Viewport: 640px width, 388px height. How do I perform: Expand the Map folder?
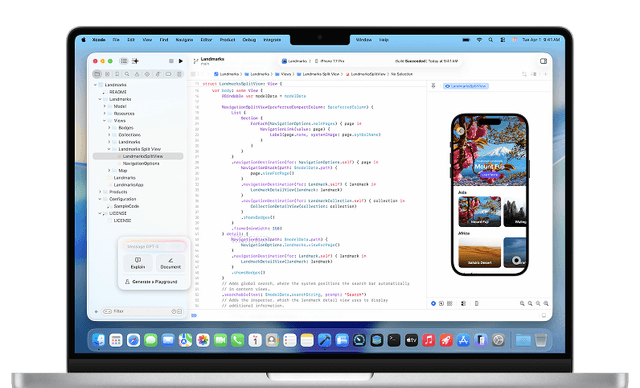[109, 171]
